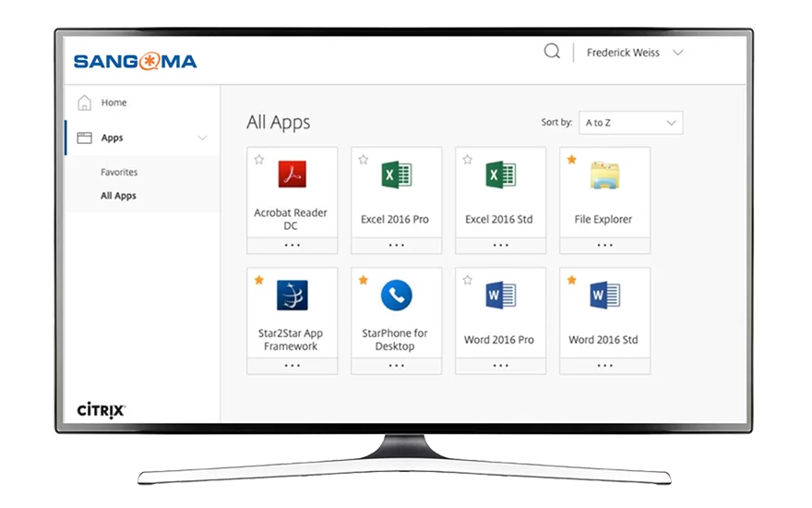Screen dimensions: 812x508
Task: Launch Excel 2016 Std app icon
Action: pyautogui.click(x=501, y=175)
